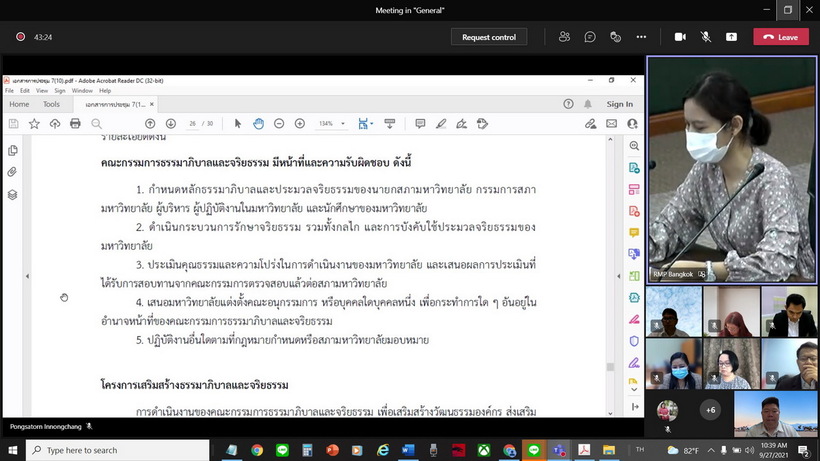
Task: Expand the tools pane with arrow-bar icon
Action: click(x=635, y=407)
